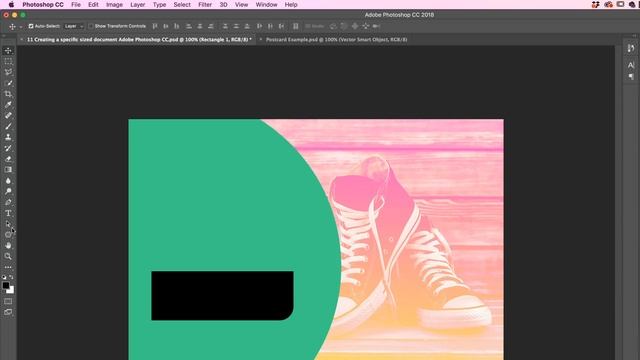640x360 pixels.
Task: Open the Edit menu
Action: pyautogui.click(x=93, y=5)
